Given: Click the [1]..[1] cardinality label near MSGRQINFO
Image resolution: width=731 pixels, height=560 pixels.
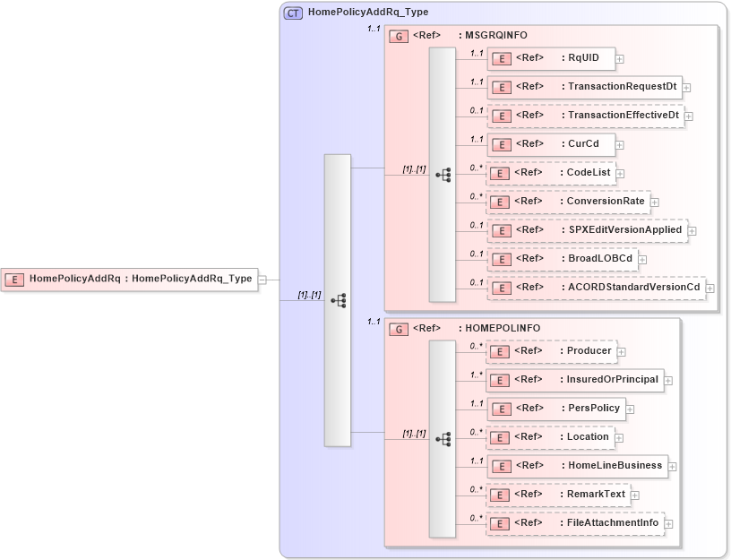Looking at the screenshot, I should (x=412, y=168).
